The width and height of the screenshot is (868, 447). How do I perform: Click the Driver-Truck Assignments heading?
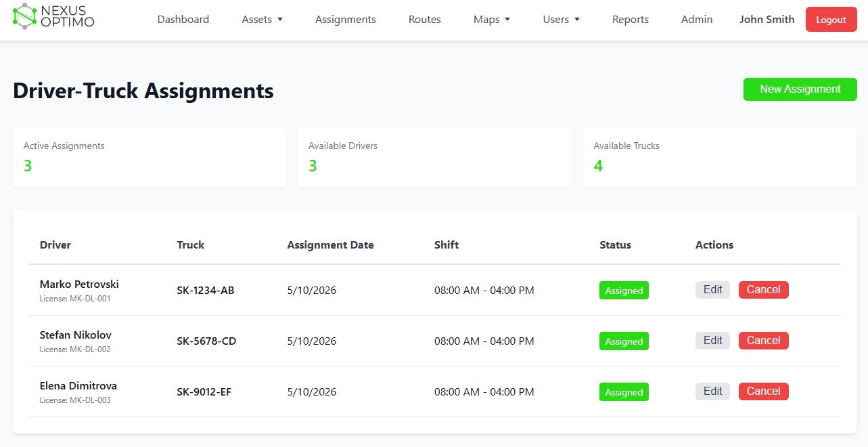click(x=143, y=91)
